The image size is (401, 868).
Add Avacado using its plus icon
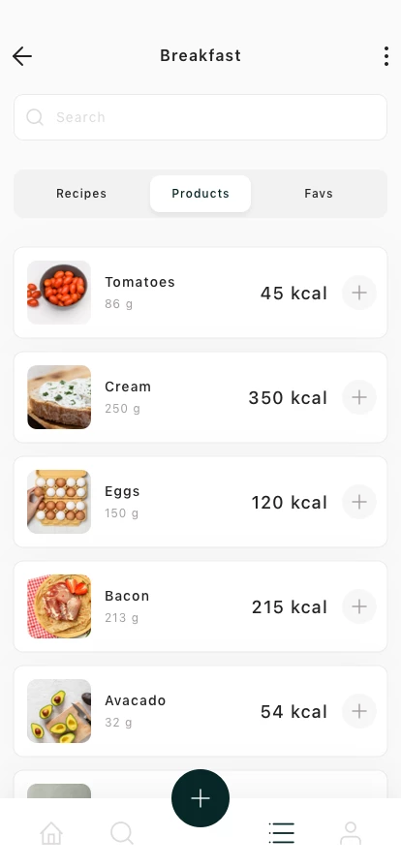pos(359,711)
